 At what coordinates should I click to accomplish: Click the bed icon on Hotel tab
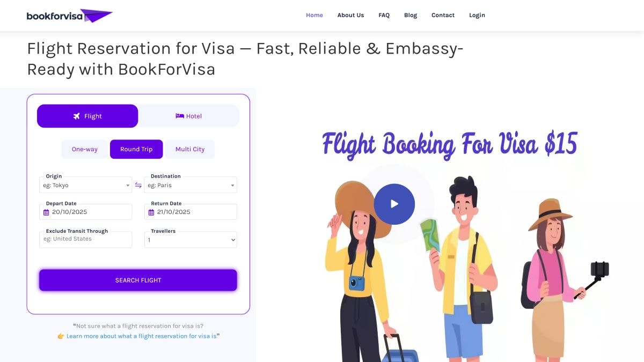(x=180, y=116)
